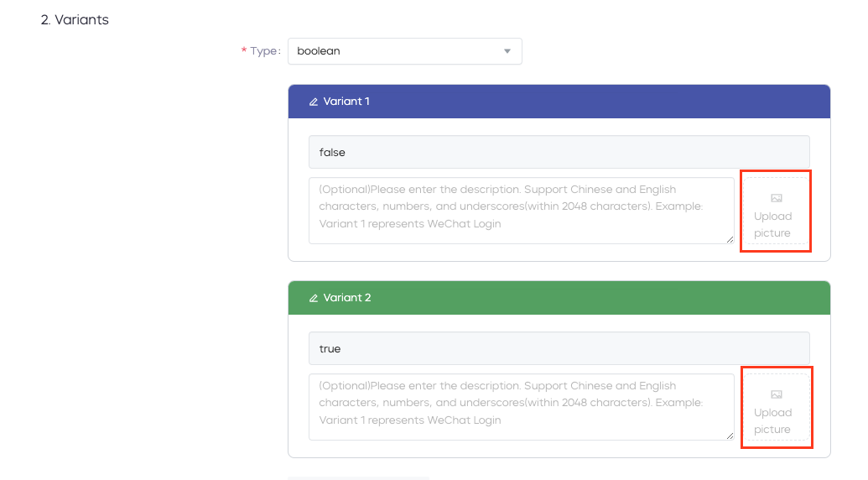Click the resize grip on Variant 2 description box
This screenshot has height=480, width=868.
coord(730,436)
